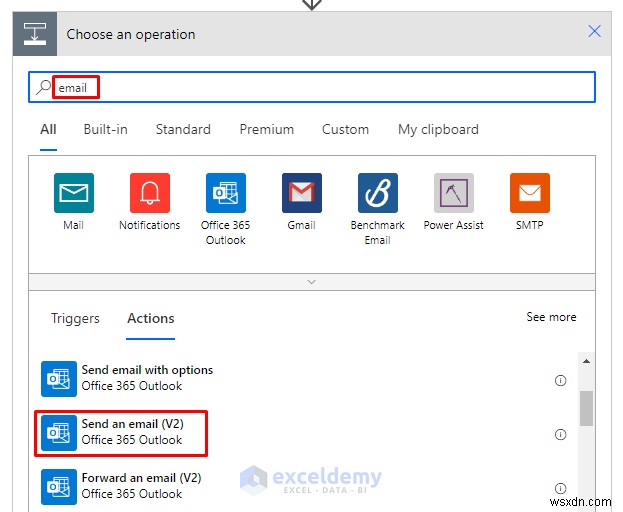Open the Premium tab
Viewport: 623px width, 512px height.
coord(267,129)
